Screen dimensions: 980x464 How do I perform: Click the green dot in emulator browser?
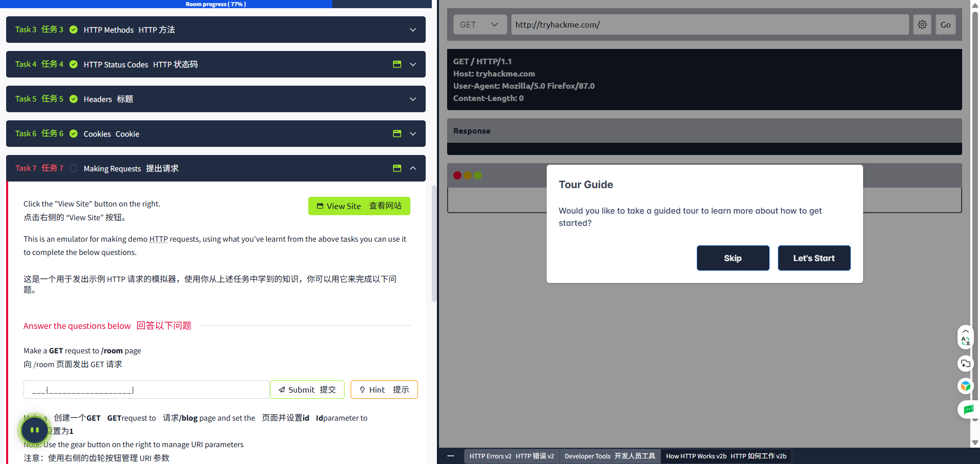click(478, 175)
